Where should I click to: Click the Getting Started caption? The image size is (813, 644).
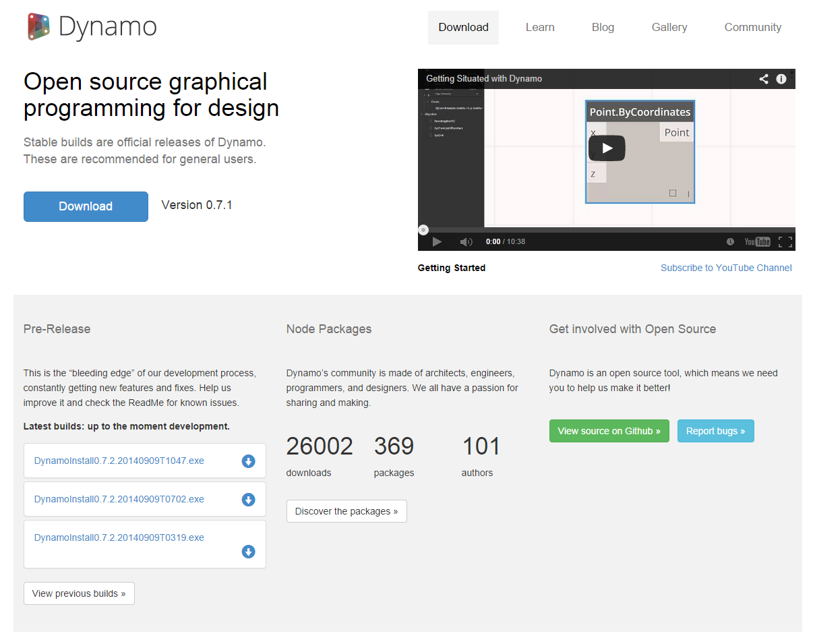pyautogui.click(x=452, y=268)
